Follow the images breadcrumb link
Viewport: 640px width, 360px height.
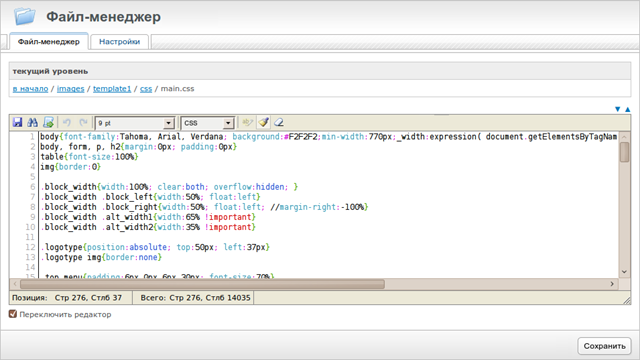pos(71,89)
